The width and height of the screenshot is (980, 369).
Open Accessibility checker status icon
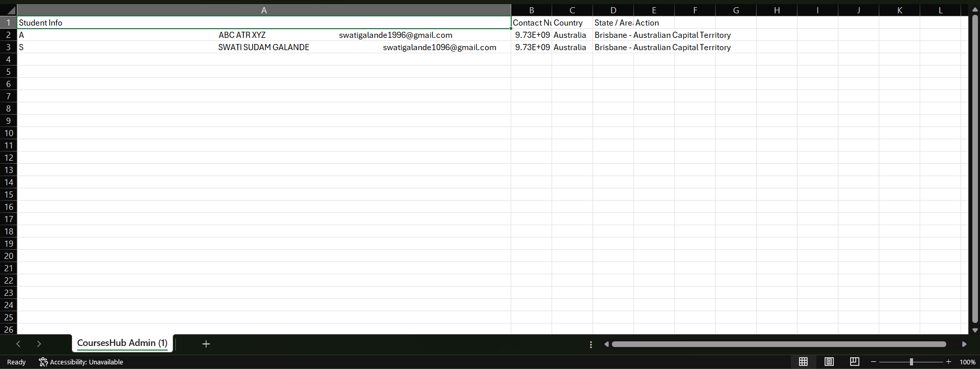43,362
